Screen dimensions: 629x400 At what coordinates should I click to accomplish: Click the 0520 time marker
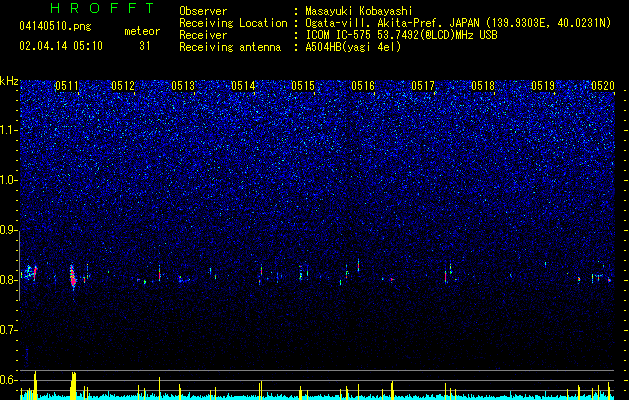tap(603, 86)
